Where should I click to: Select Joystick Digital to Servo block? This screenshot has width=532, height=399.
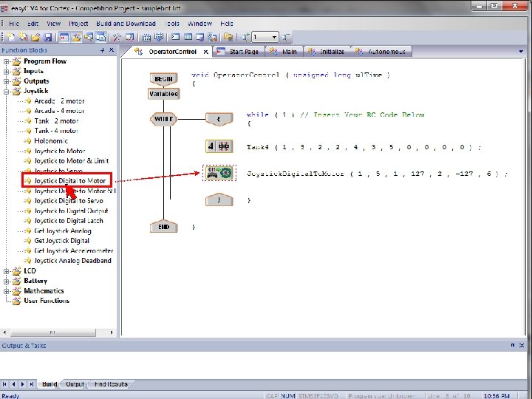click(69, 201)
